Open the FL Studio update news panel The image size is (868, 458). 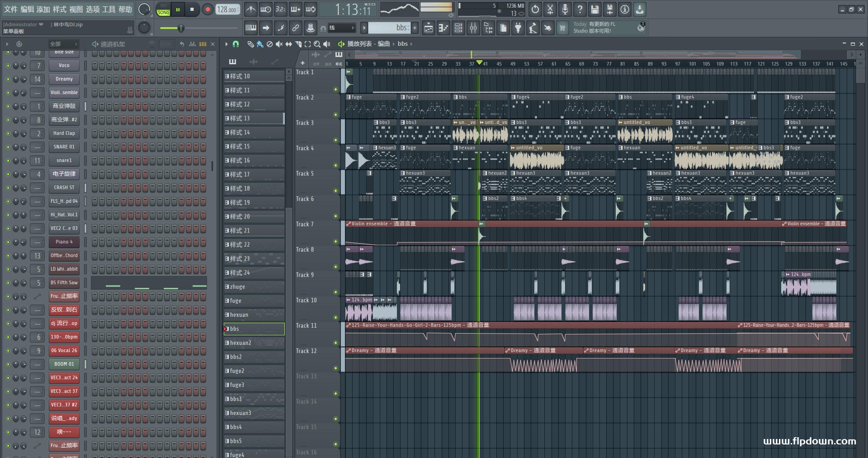(609, 28)
